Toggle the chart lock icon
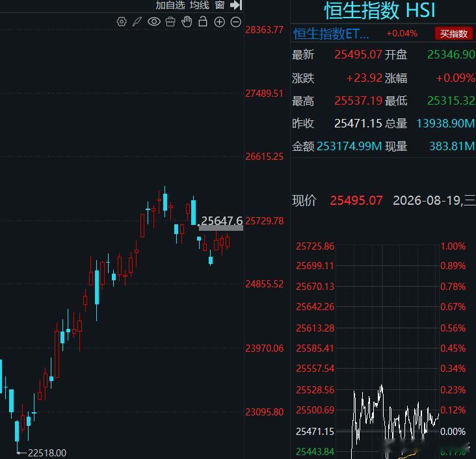Viewport: 476px width, 459px height. [x=203, y=22]
